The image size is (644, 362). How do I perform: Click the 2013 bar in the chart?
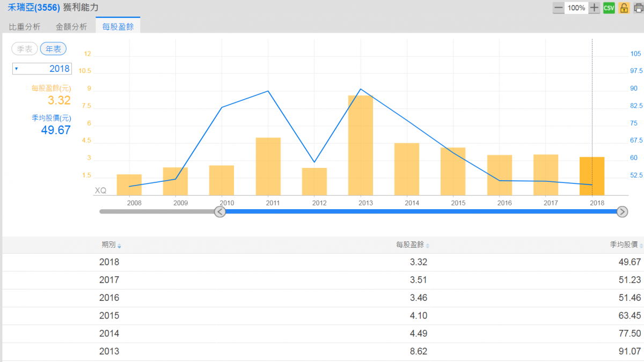361,145
